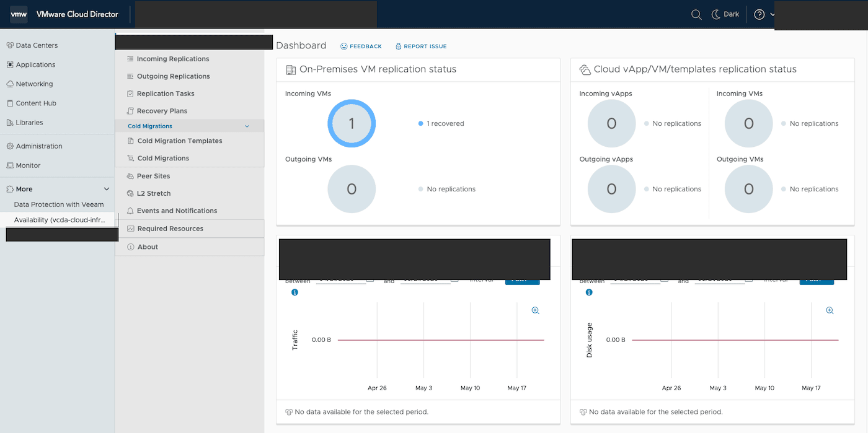Click 'May 17' label on Disk usage chart

point(811,388)
